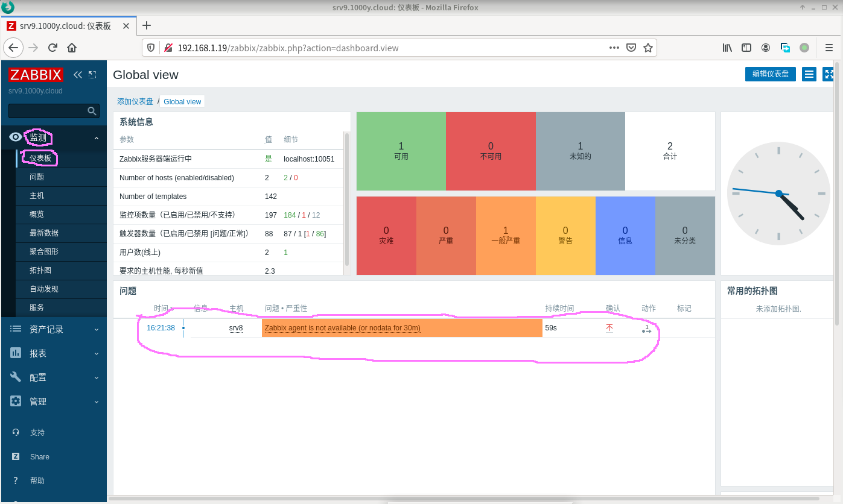Save page to Pocket icon

[x=631, y=48]
